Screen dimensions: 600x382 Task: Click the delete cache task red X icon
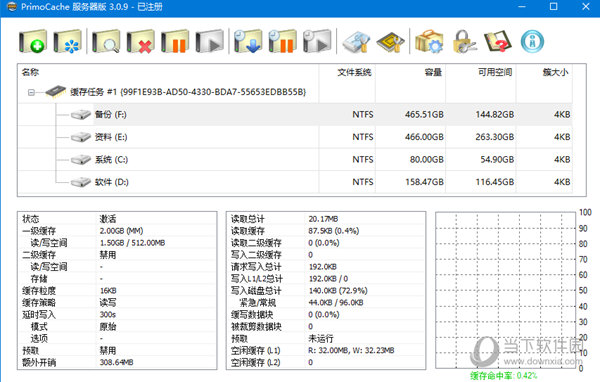point(140,41)
